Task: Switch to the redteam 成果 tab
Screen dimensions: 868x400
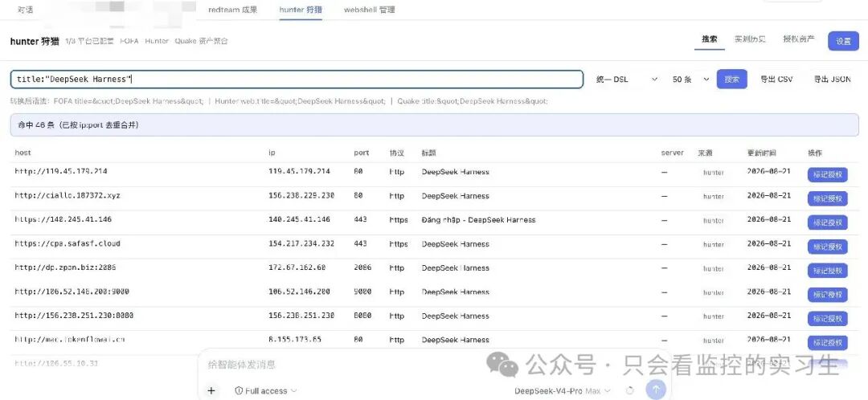Action: click(232, 10)
